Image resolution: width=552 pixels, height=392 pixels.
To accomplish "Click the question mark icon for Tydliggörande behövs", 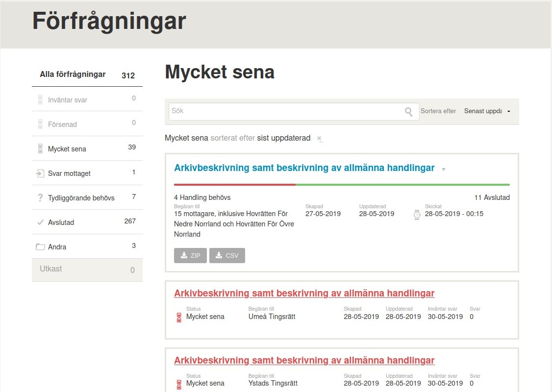I will click(40, 198).
